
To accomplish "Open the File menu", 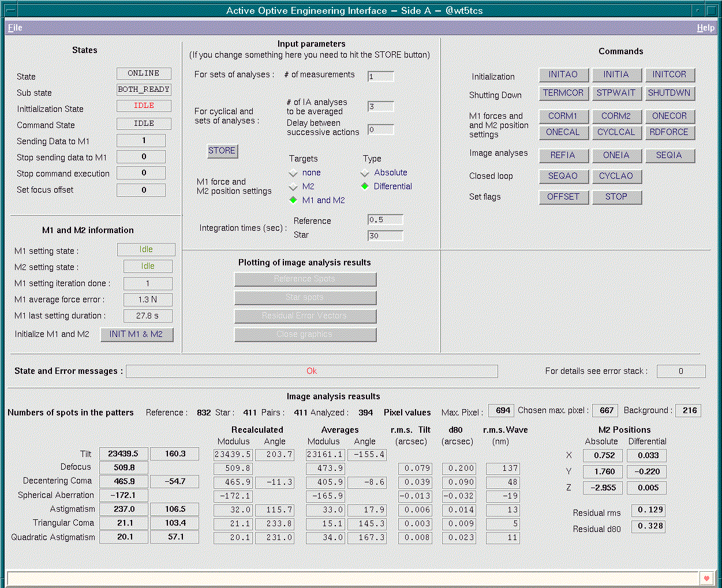I will point(15,28).
